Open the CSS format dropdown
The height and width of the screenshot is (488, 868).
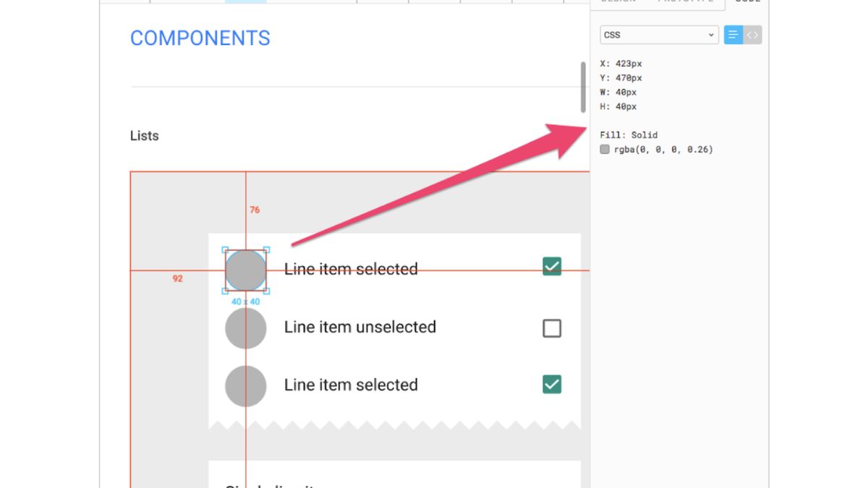pyautogui.click(x=659, y=35)
